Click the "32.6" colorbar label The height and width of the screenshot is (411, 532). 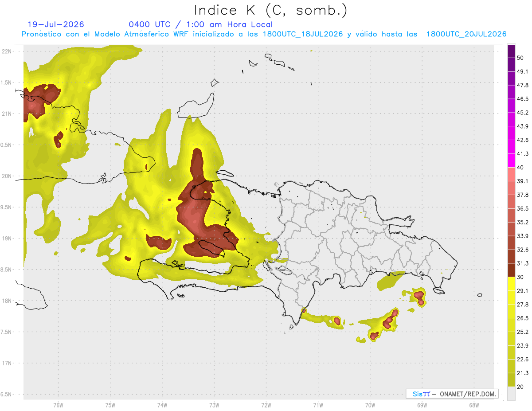[x=523, y=250]
